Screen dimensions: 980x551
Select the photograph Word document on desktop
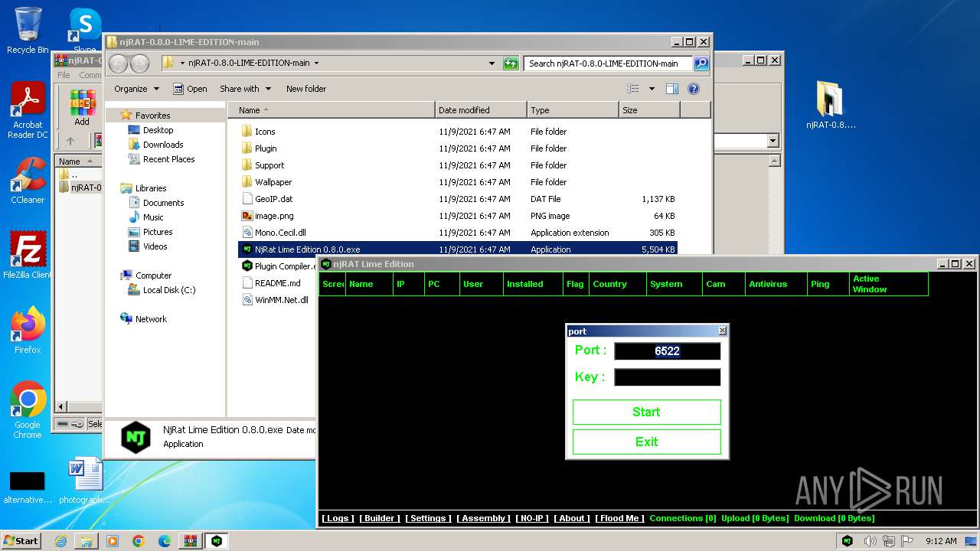click(x=83, y=481)
